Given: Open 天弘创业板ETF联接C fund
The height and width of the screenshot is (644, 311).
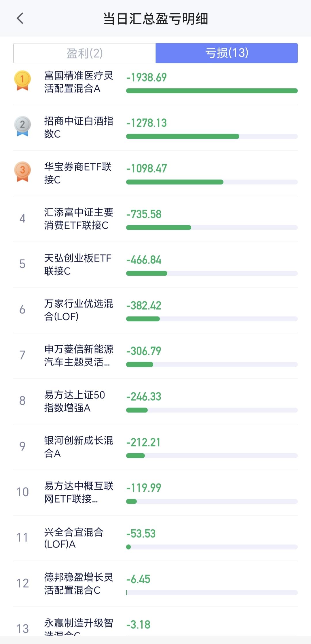Looking at the screenshot, I should (78, 264).
